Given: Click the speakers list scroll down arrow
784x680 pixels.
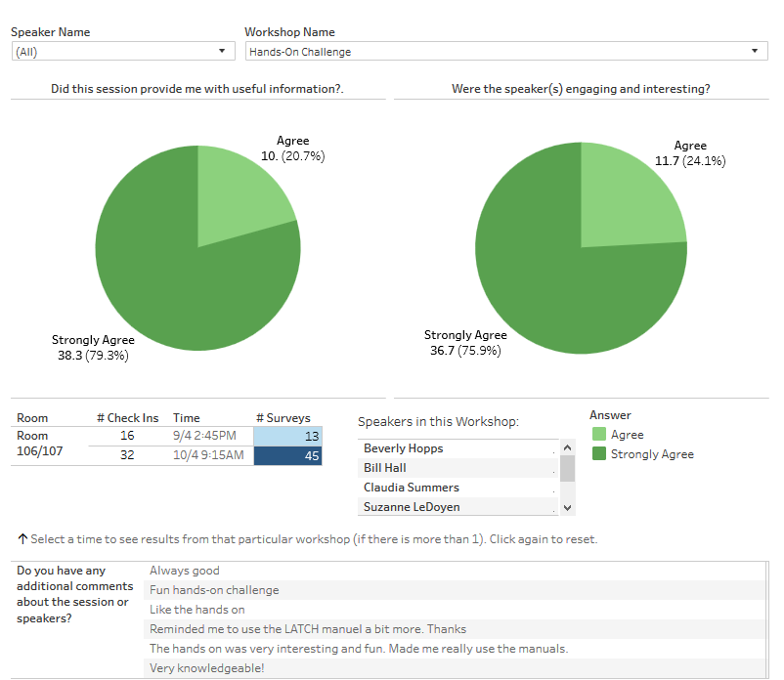Looking at the screenshot, I should (x=567, y=507).
